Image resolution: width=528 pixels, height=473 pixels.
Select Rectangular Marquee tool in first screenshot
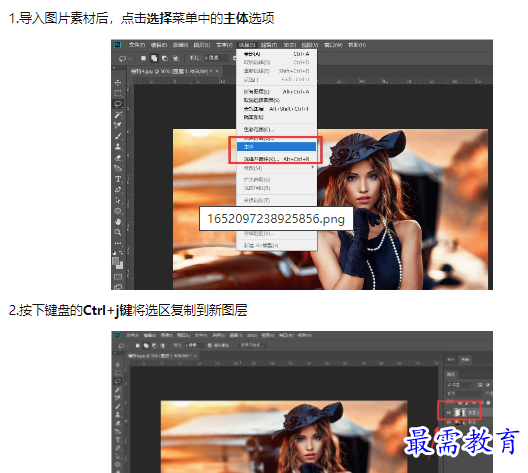coord(118,93)
